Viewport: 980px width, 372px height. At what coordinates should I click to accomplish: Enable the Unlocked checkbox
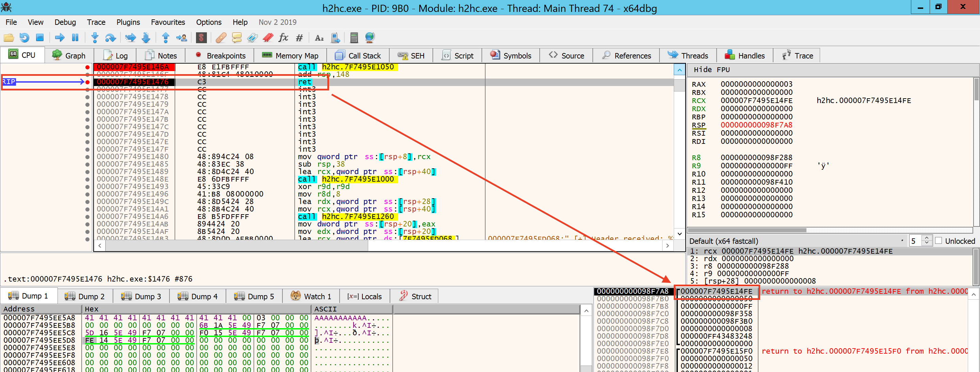pos(938,240)
